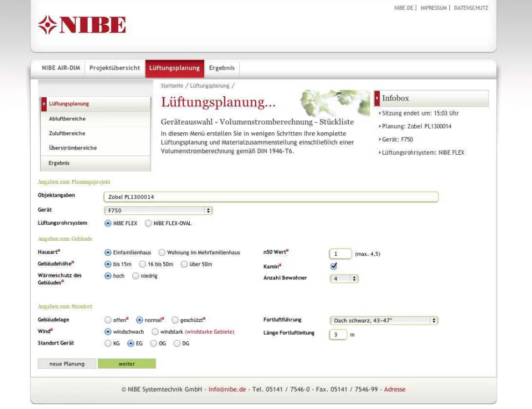
Task: Click windstarke Gebiete link
Action: (x=210, y=332)
